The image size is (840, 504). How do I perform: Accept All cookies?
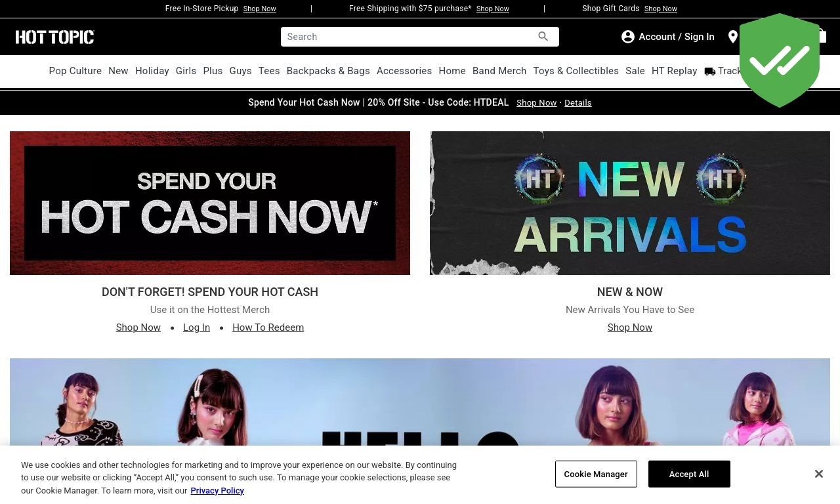click(x=689, y=474)
